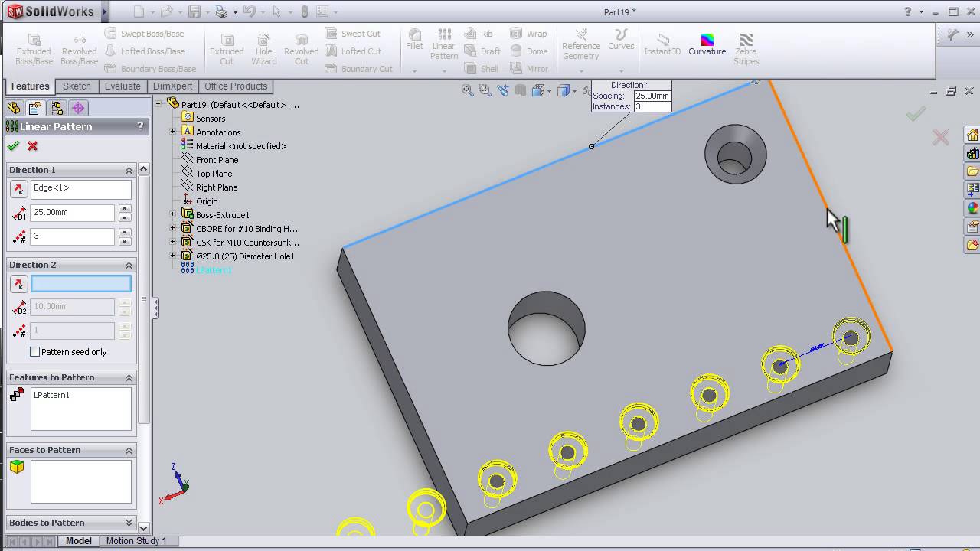Click the Lofted Cut button
Image resolution: width=980 pixels, height=551 pixels.
(353, 51)
